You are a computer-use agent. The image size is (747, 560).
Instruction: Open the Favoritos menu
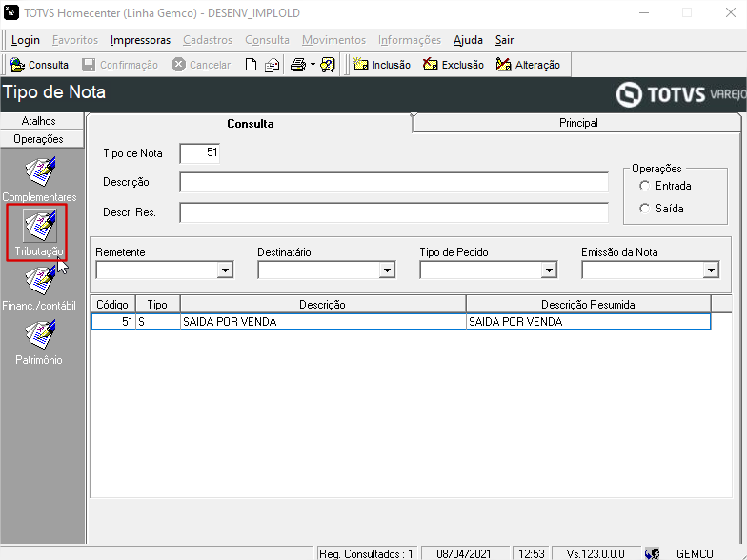pos(74,40)
